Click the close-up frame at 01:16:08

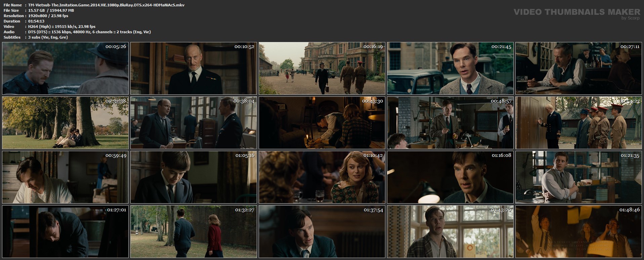coord(450,177)
